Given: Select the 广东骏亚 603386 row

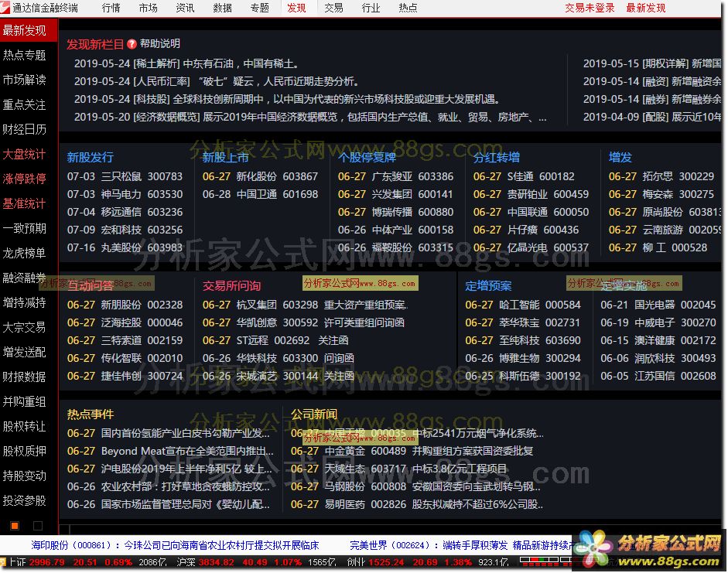Looking at the screenshot, I should click(395, 176).
